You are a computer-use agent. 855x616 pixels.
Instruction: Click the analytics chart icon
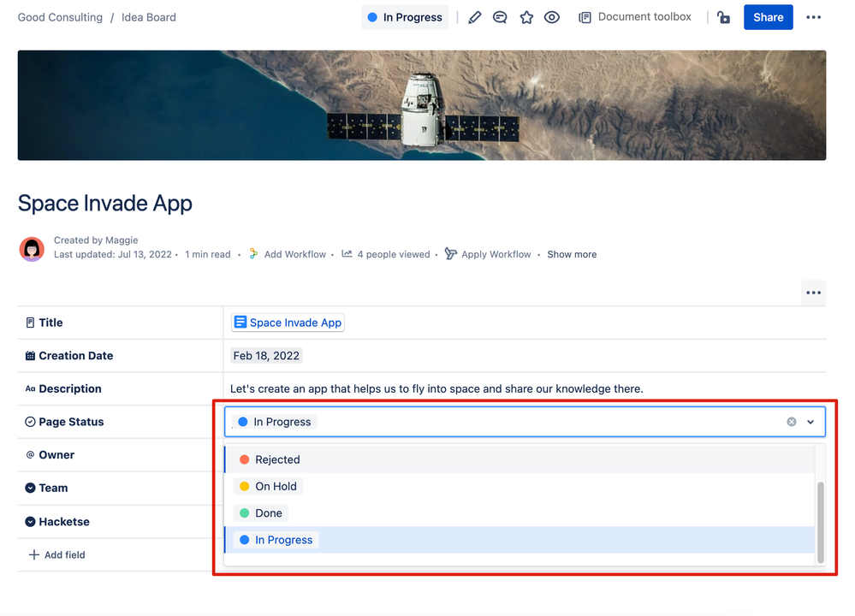coord(347,253)
